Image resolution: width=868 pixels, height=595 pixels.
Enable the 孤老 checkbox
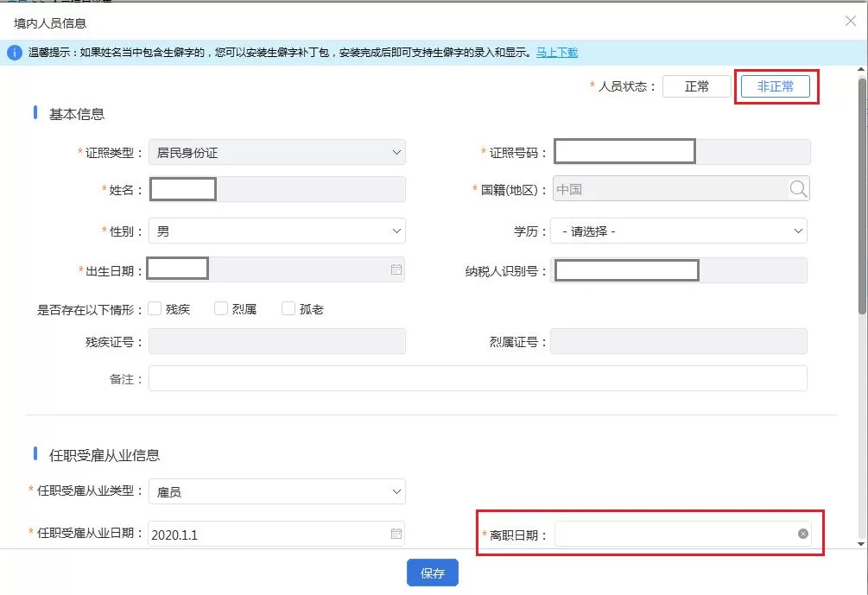click(x=288, y=309)
